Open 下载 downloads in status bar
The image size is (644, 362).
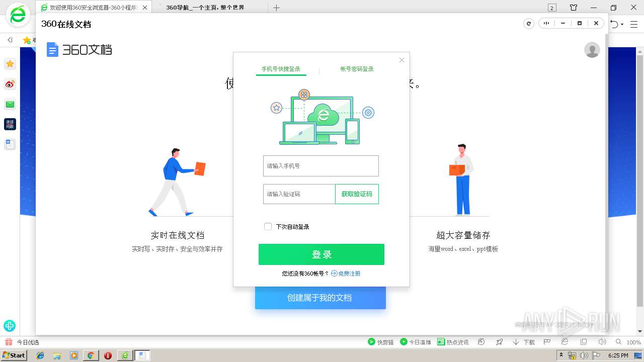[x=524, y=342]
